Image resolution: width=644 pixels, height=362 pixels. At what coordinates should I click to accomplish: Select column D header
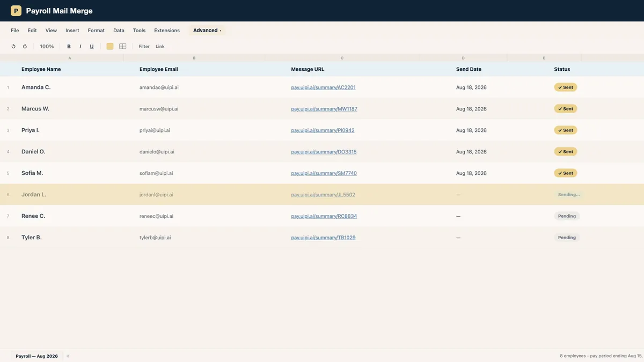[463, 58]
